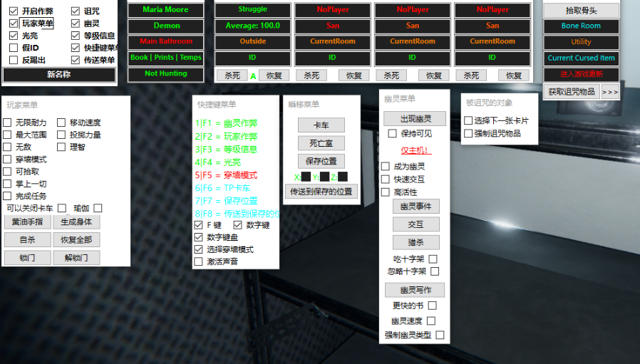Toggle the 等级信息 checkbox
The image size is (640, 364).
pos(76,36)
